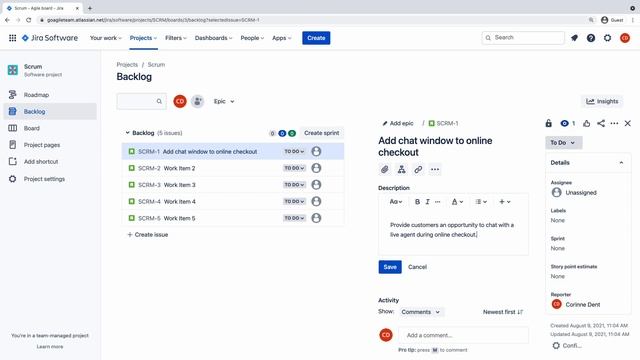Click the top Search field
The width and height of the screenshot is (640, 360).
[523, 38]
